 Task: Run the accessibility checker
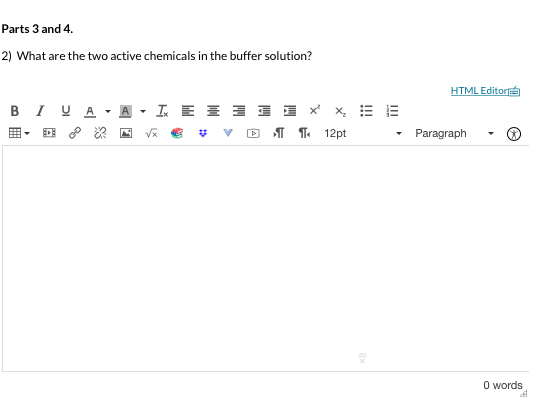tap(514, 134)
